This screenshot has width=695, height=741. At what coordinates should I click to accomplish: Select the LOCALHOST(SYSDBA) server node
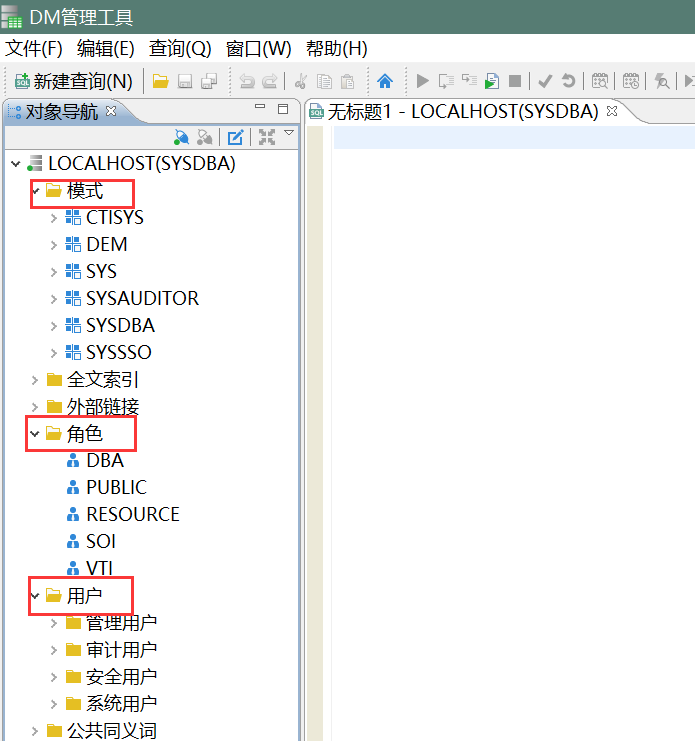click(x=131, y=164)
